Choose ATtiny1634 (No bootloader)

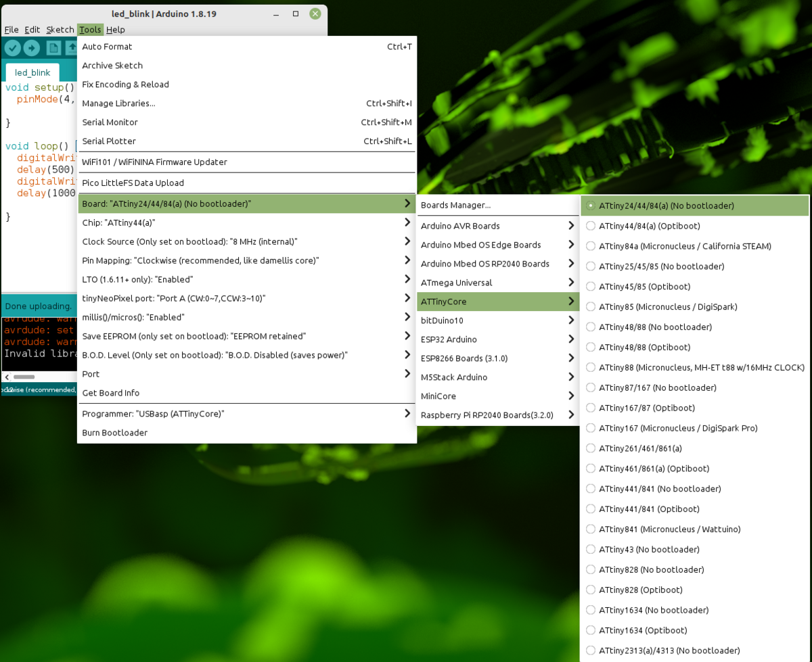[x=695, y=610]
